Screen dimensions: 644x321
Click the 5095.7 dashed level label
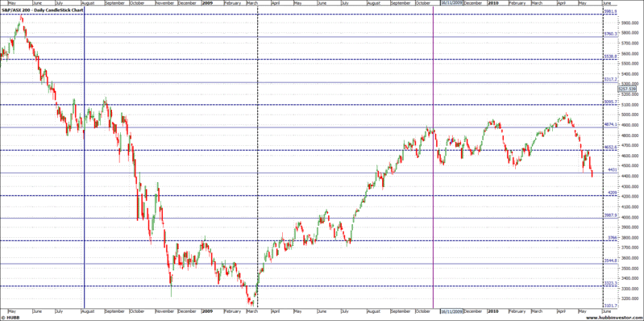point(610,102)
